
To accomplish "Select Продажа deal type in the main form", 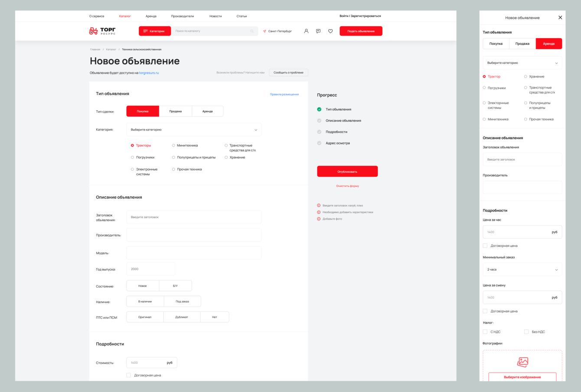I will (x=176, y=111).
